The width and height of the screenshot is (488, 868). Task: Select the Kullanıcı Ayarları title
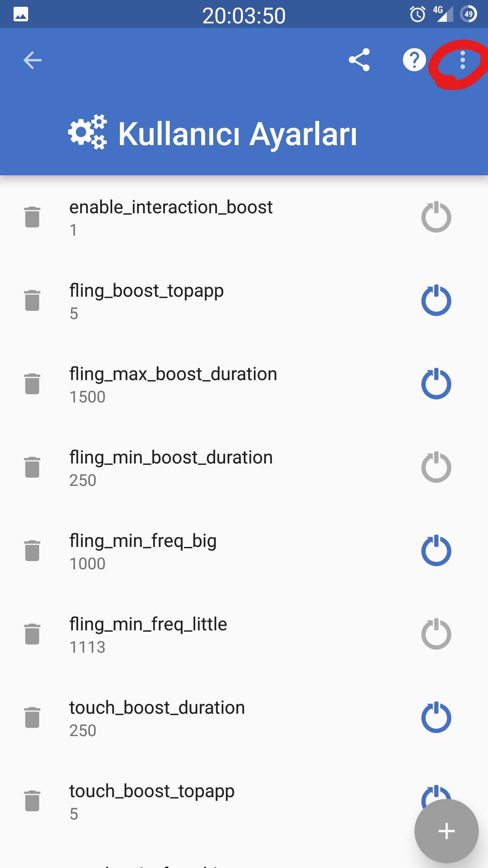[237, 134]
